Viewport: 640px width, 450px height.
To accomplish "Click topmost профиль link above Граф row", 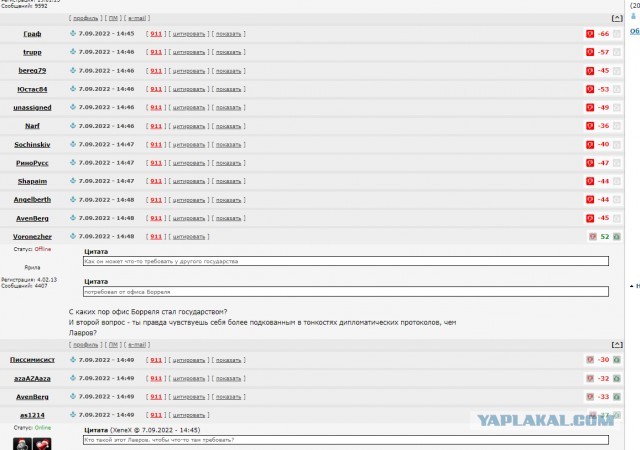I will coord(86,18).
